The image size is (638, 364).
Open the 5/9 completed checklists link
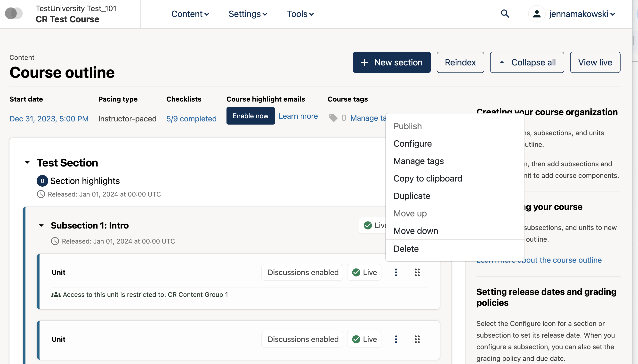(x=191, y=119)
